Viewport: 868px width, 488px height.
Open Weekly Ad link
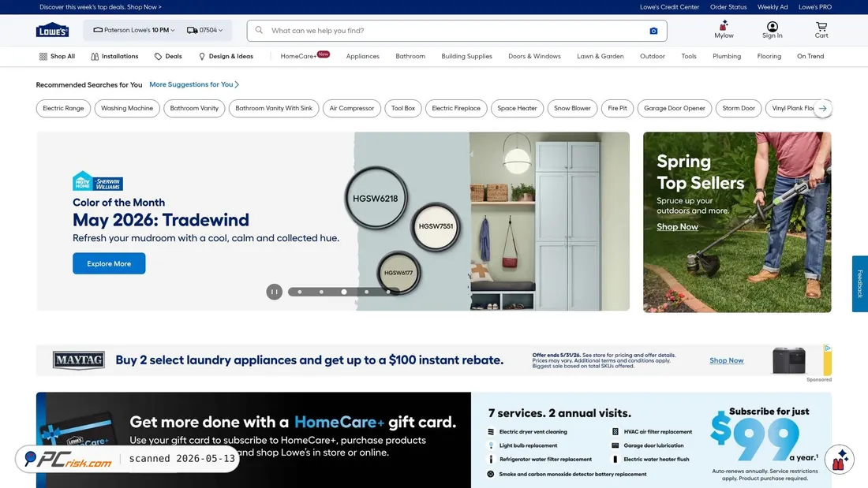(773, 7)
